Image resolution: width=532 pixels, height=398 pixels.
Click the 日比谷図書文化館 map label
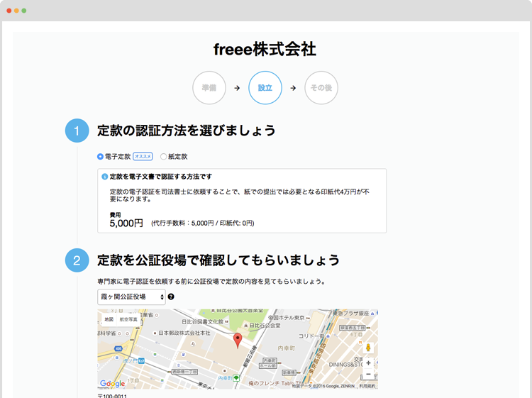(x=203, y=321)
